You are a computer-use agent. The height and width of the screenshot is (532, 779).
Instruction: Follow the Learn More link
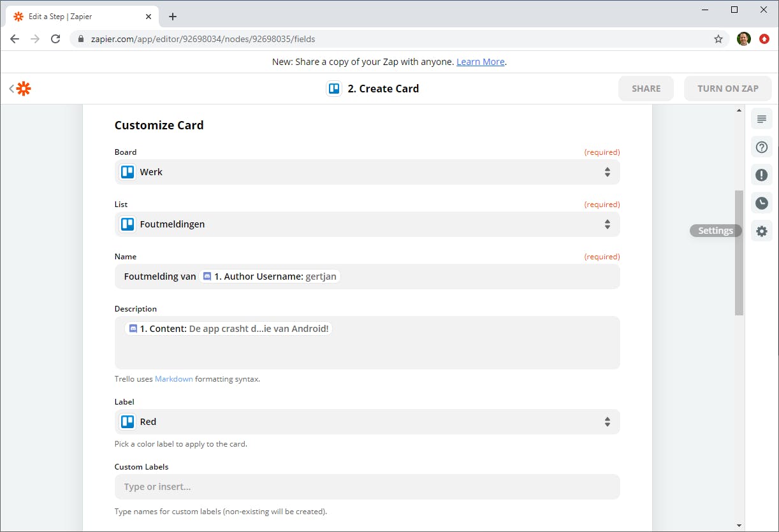(x=480, y=62)
